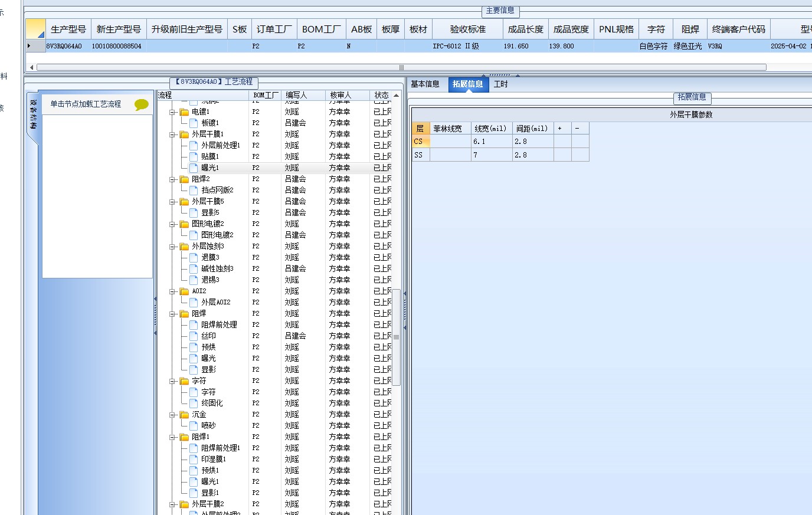Collapse the unnumbered 阻焊 folder node
This screenshot has width=812, height=515.
coord(173,314)
